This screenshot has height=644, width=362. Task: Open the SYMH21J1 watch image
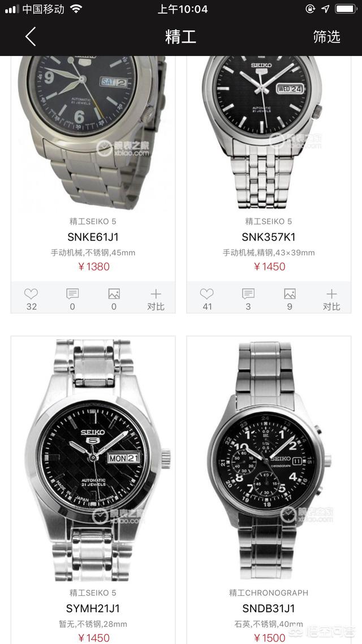click(93, 460)
